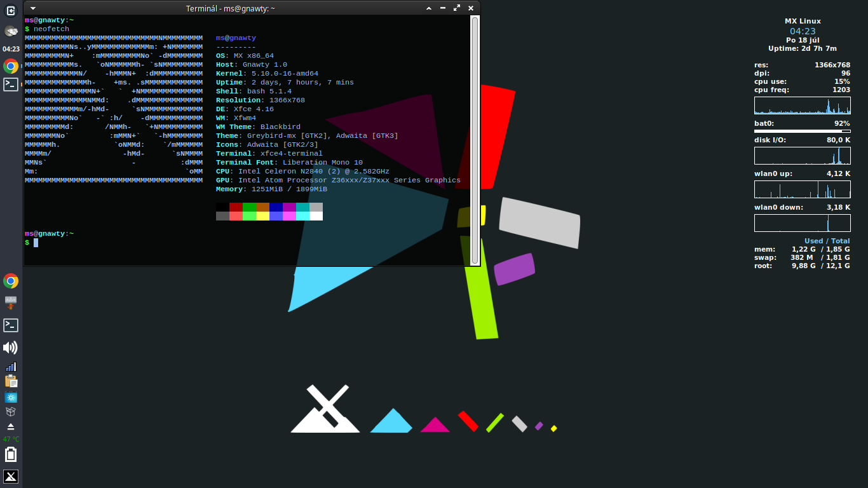
Task: Click the logout session icon atop the panel
Action: tap(11, 10)
